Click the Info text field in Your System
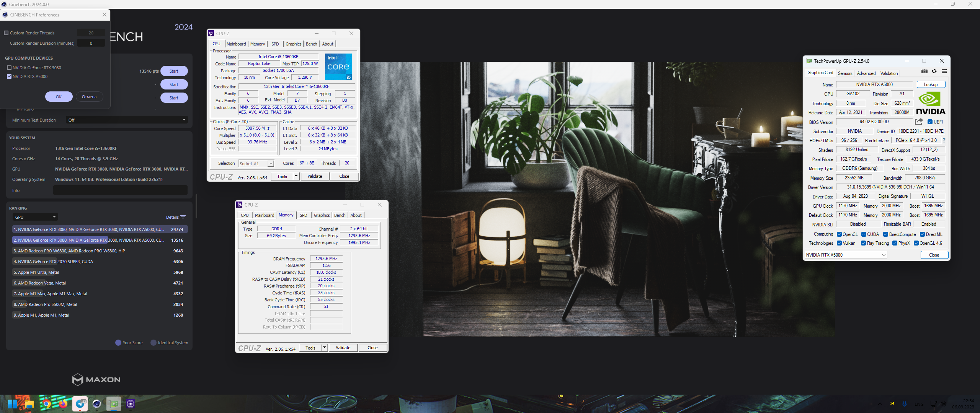 pos(120,190)
